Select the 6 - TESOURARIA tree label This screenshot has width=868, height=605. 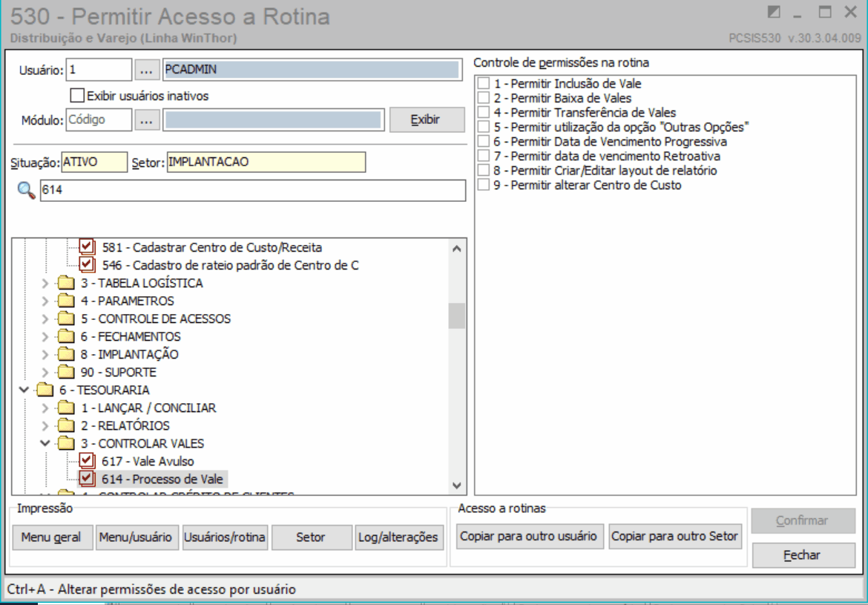pos(104,390)
